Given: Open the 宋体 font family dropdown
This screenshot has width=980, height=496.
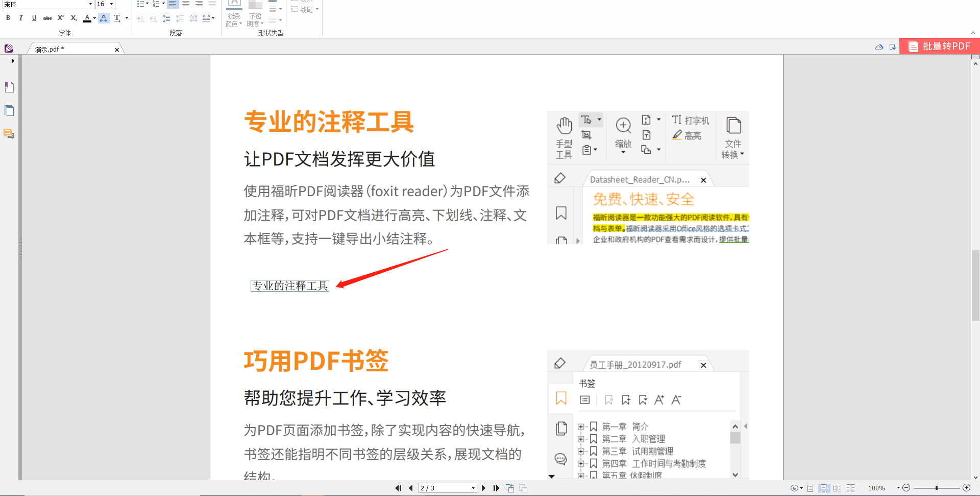Looking at the screenshot, I should (90, 4).
